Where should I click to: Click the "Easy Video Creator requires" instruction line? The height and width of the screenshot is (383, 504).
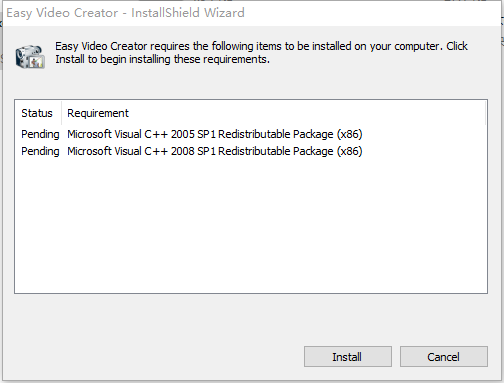click(261, 46)
